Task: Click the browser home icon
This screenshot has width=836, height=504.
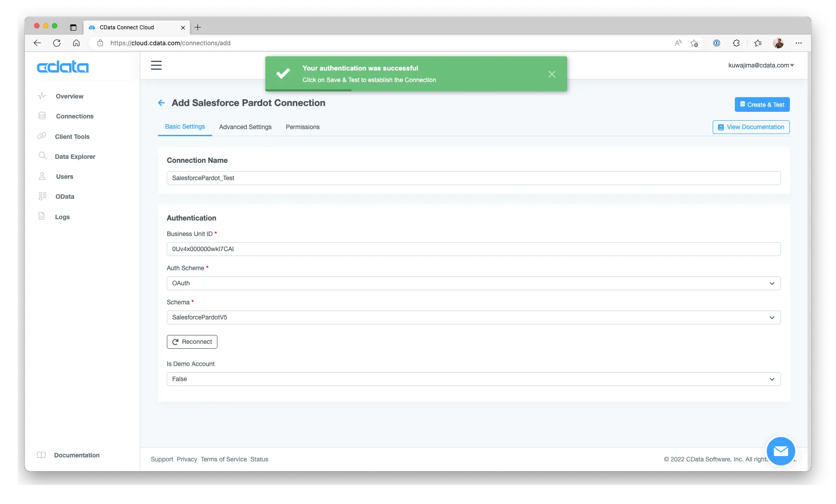Action: 76,43
